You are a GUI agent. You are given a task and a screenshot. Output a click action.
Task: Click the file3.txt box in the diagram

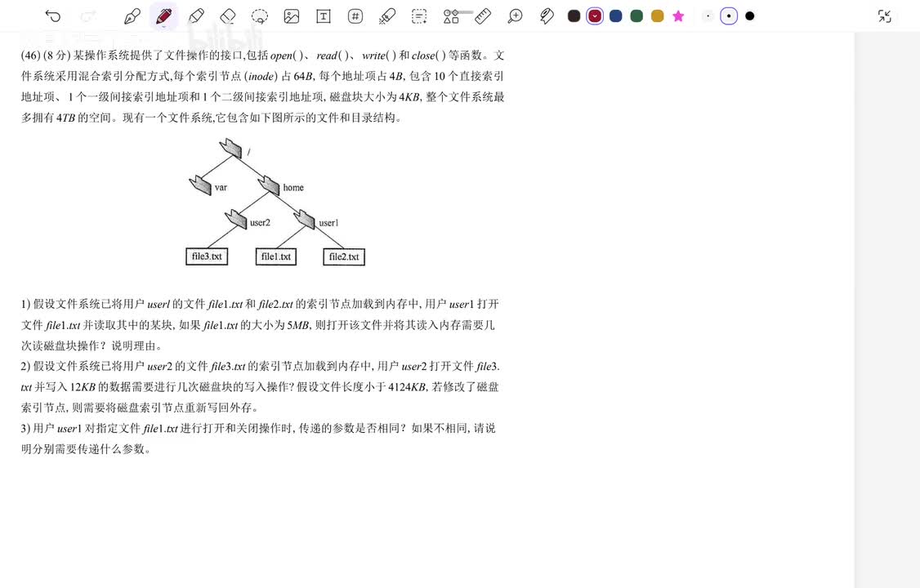coord(207,256)
